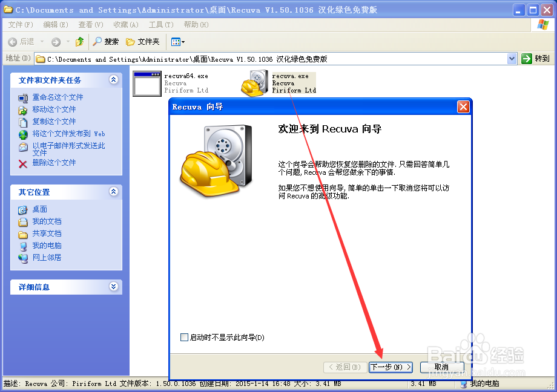The width and height of the screenshot is (557, 392).
Task: Open Shared Documents (共享文档) link
Action: pyautogui.click(x=47, y=234)
